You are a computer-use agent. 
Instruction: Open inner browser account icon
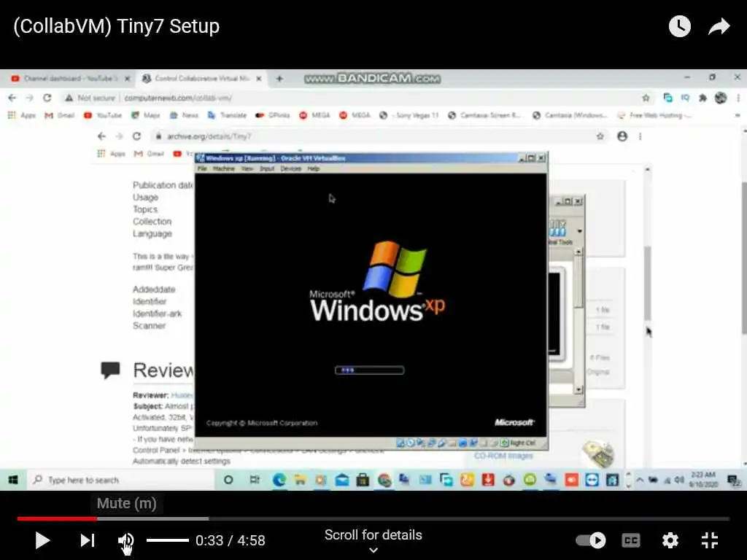tap(622, 136)
